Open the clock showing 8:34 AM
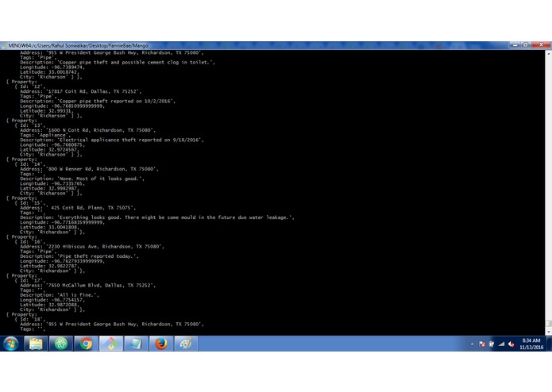The height and width of the screenshot is (392, 552). (531, 344)
